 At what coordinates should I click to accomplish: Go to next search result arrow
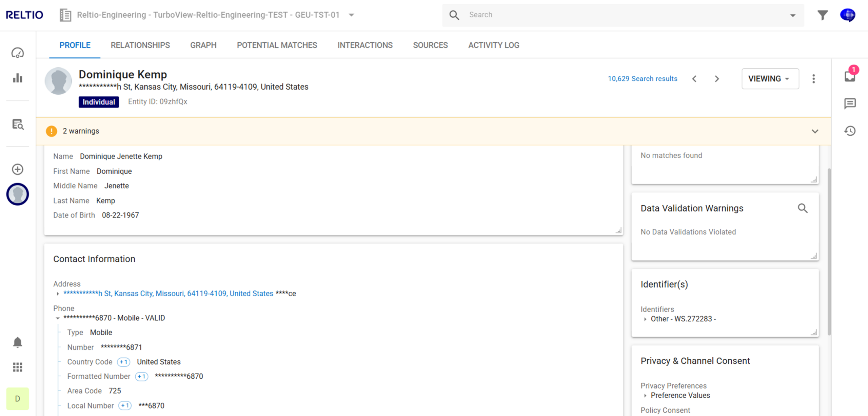(x=717, y=79)
